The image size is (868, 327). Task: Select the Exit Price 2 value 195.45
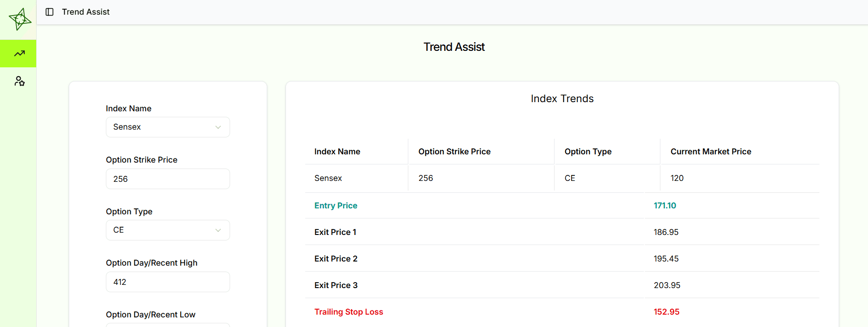pos(666,258)
